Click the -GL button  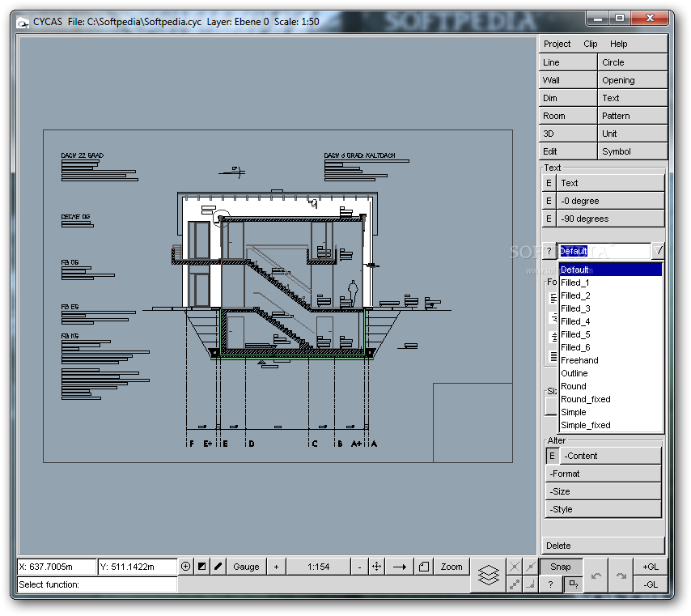tap(651, 584)
